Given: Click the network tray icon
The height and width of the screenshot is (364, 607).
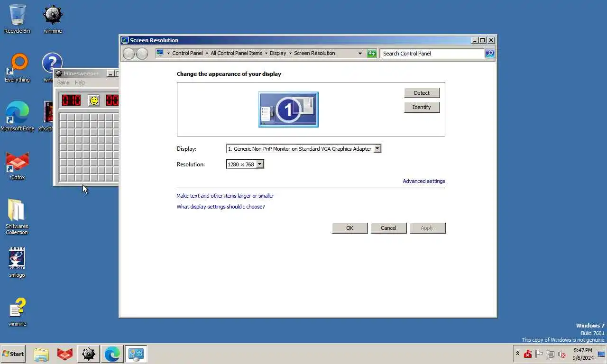Looking at the screenshot, I should tap(551, 354).
